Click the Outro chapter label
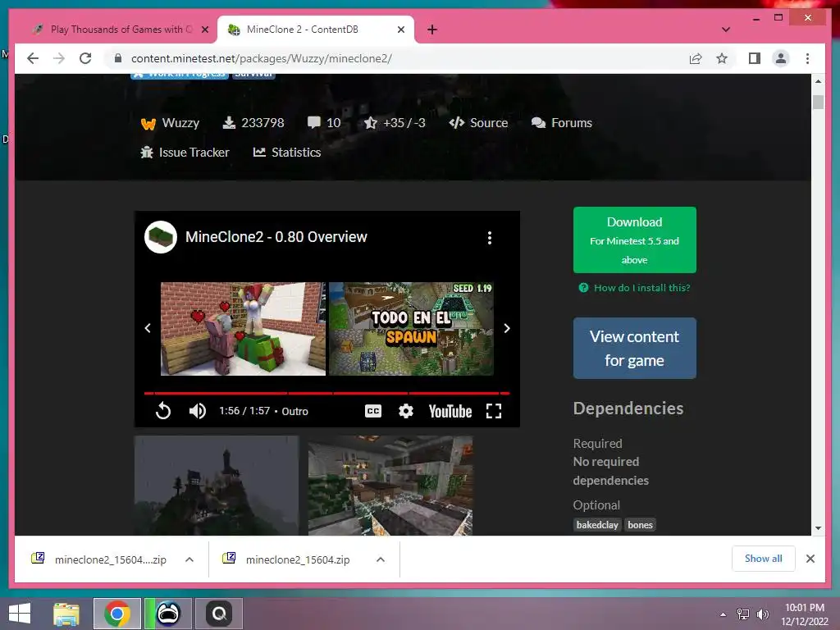Image resolution: width=840 pixels, height=630 pixels. [x=294, y=412]
